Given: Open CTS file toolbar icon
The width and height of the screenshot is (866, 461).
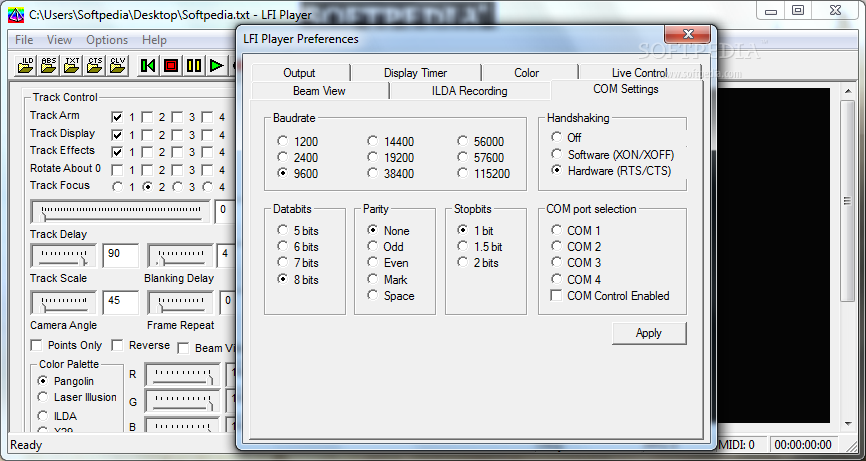Looking at the screenshot, I should [x=95, y=66].
